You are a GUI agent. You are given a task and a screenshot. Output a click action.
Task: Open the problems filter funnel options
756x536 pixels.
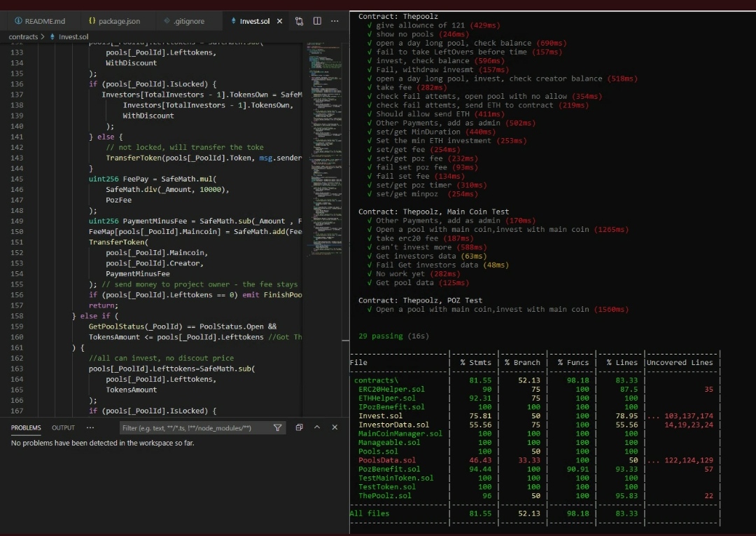coord(278,427)
